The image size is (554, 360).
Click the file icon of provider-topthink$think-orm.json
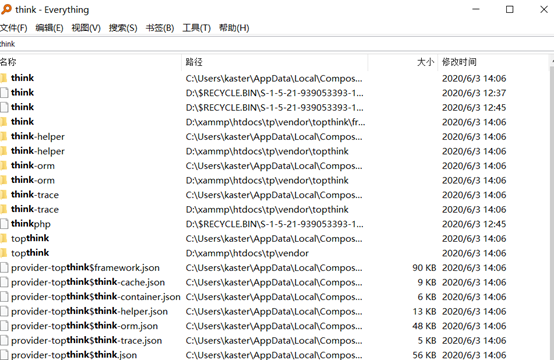tap(4, 326)
